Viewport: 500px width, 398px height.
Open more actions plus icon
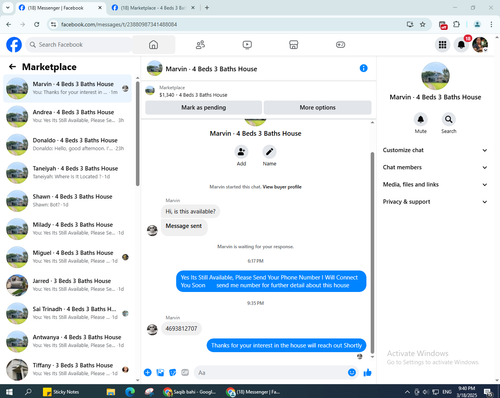pos(148,372)
